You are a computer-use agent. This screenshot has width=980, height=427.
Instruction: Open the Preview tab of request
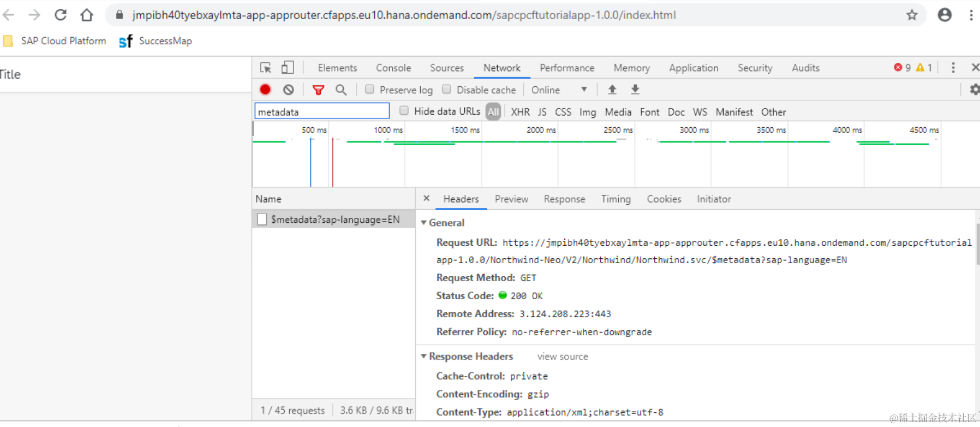pos(511,199)
